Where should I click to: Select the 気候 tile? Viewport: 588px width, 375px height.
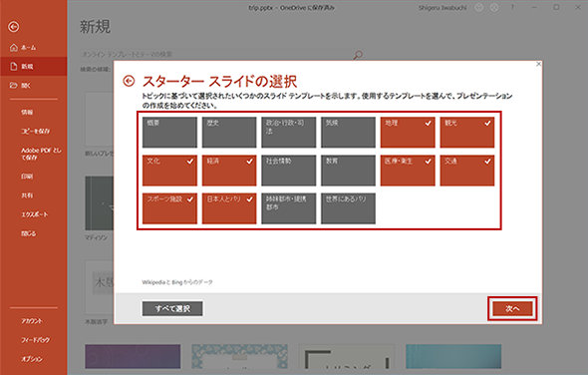[x=348, y=132]
